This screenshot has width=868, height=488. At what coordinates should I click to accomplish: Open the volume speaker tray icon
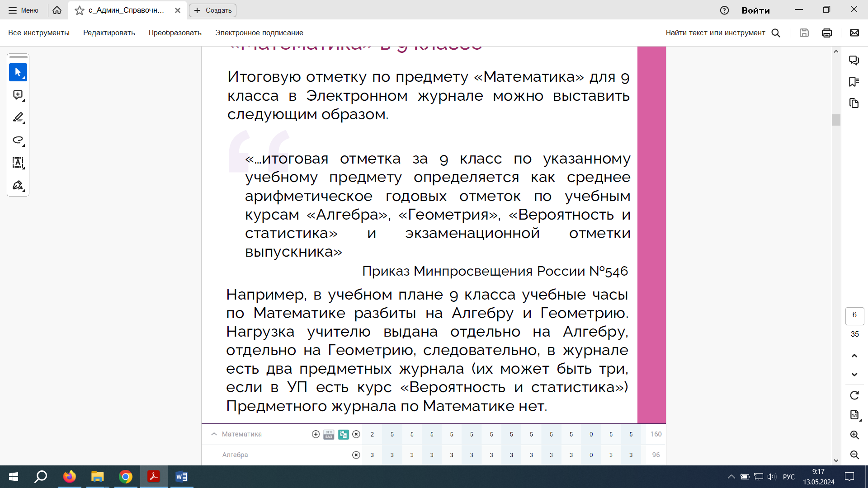772,477
